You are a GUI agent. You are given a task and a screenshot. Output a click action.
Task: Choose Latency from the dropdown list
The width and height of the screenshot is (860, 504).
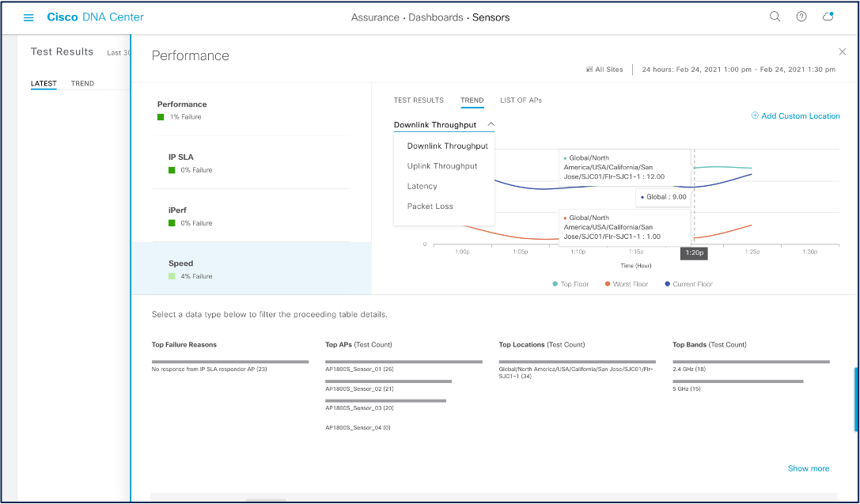422,187
